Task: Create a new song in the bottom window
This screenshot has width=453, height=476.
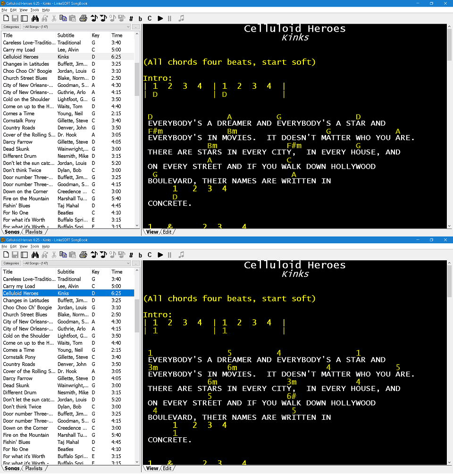Action: point(6,255)
